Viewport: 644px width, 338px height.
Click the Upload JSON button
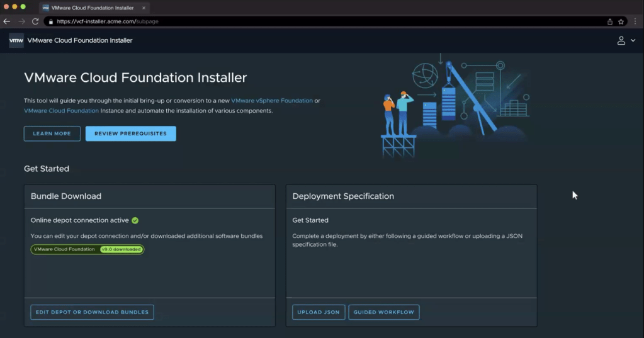point(319,312)
